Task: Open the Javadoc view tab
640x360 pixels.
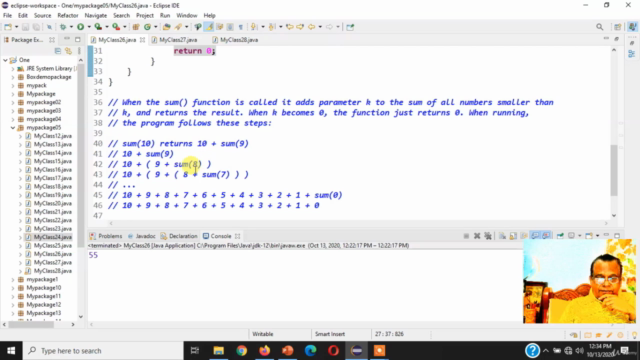Action: (x=142, y=236)
